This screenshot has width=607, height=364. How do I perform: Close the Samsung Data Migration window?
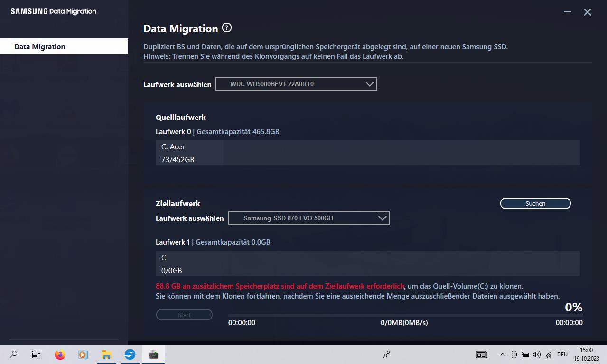point(588,12)
